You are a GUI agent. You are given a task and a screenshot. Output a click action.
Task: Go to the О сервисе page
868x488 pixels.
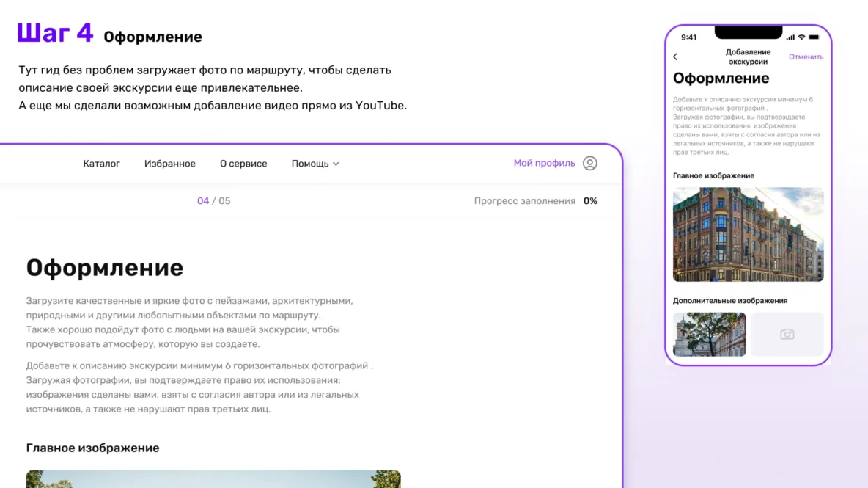(x=243, y=164)
